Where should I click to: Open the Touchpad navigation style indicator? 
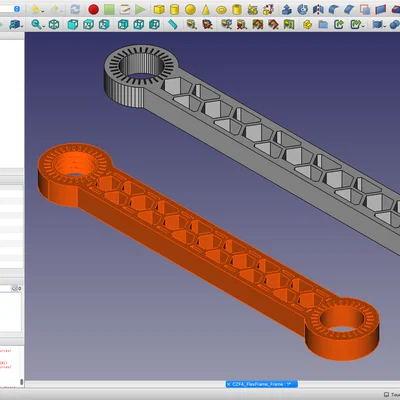pyautogui.click(x=392, y=394)
